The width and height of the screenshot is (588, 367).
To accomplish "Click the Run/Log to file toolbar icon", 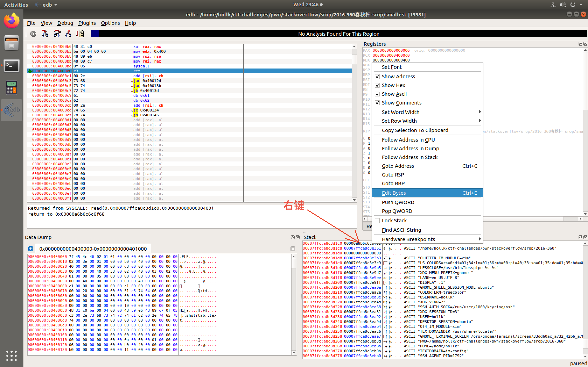I will point(80,34).
